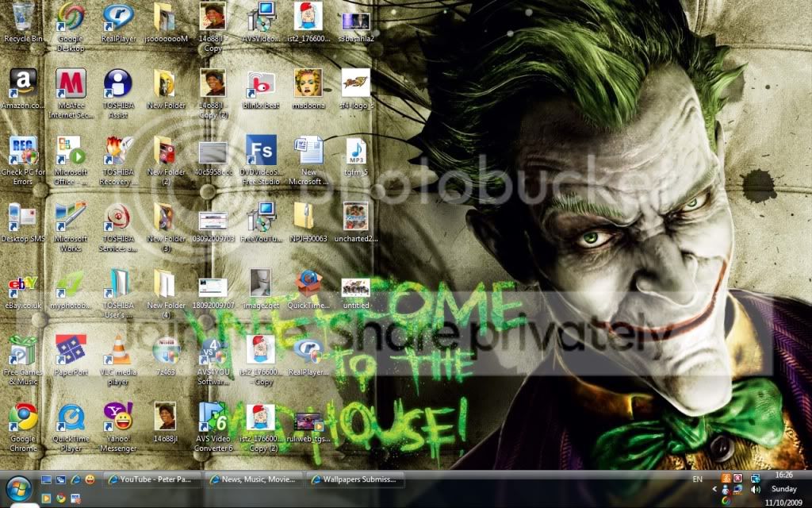Open Free Games & Music shortcut
This screenshot has height=508, width=812.
click(23, 361)
